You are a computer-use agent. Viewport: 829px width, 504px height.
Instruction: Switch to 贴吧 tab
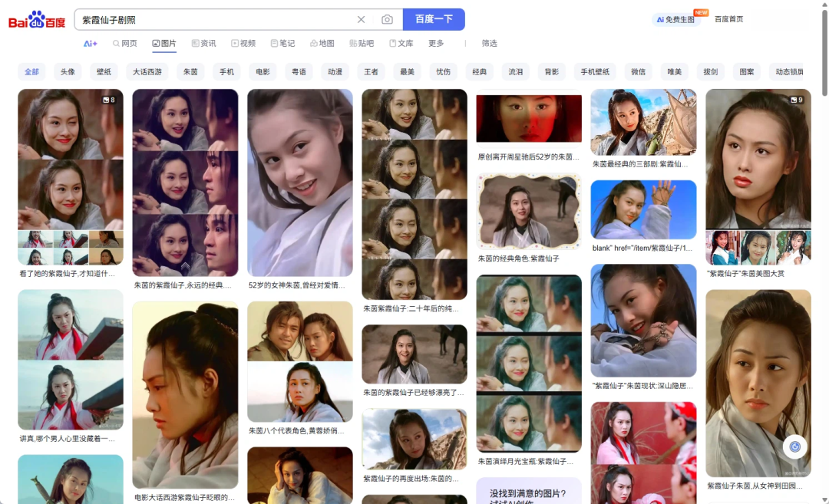click(362, 43)
